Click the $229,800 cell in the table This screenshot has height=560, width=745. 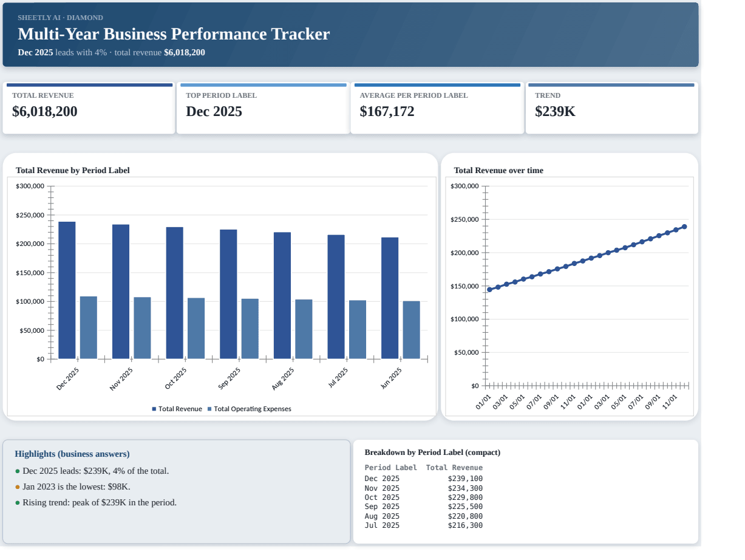[x=465, y=497]
